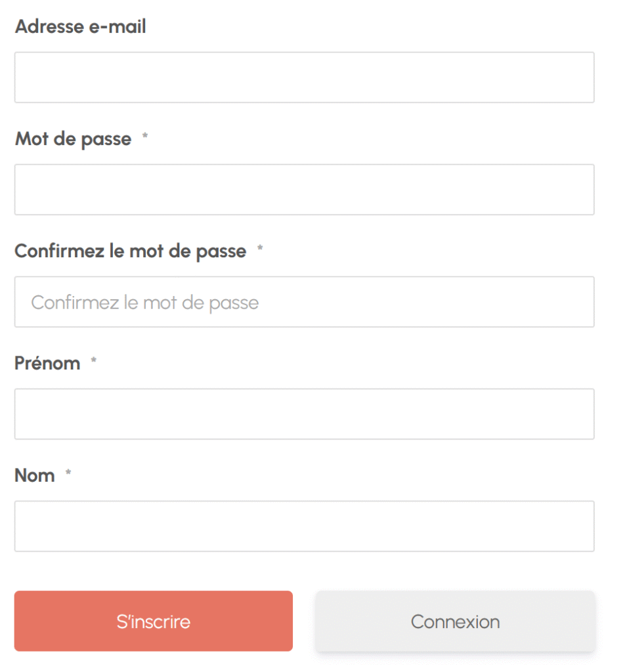Click the empty text box below Prénom label

click(304, 414)
